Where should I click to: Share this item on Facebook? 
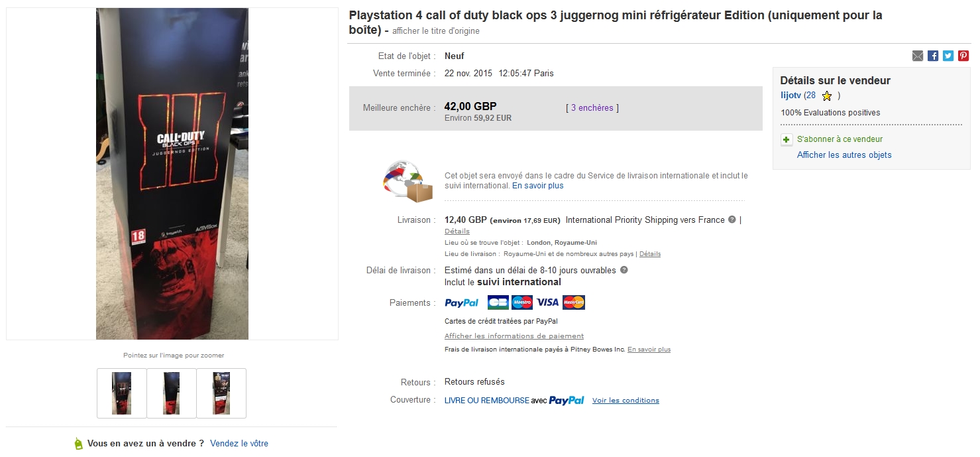tap(933, 56)
